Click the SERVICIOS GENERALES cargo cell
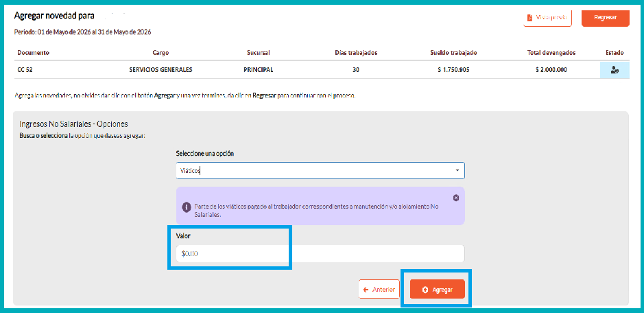The image size is (644, 313). click(160, 70)
